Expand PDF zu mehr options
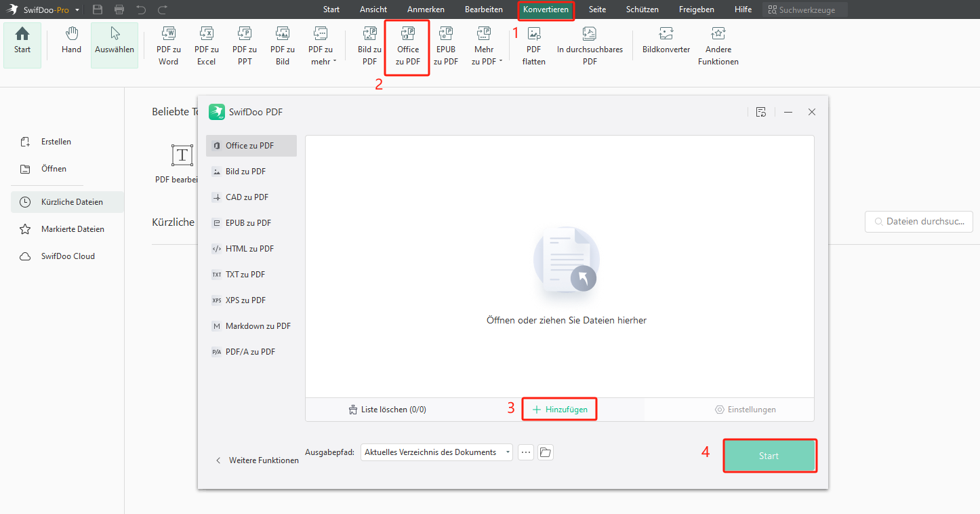Screen dimensions: 980x514 [x=321, y=46]
